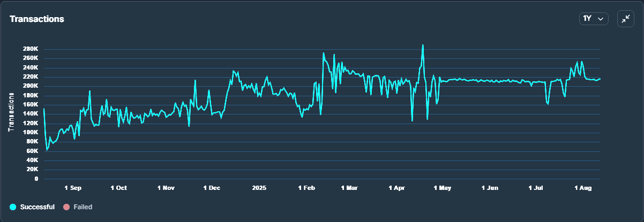Click the pink Failed legend dot
This screenshot has height=222, width=644.
pos(66,206)
